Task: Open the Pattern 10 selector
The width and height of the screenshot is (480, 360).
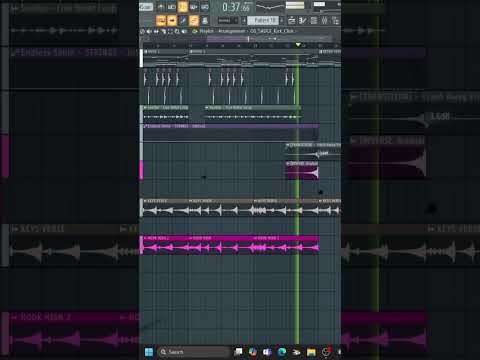Action: (263, 20)
